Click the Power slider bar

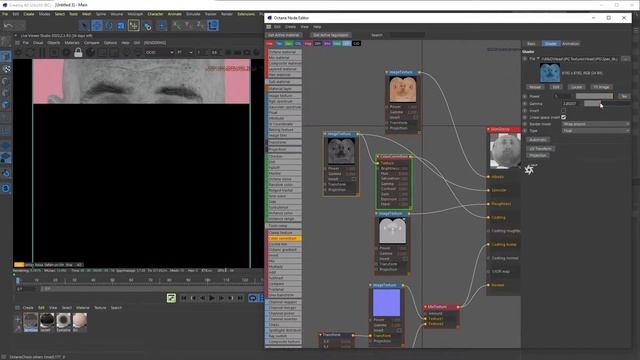594,96
